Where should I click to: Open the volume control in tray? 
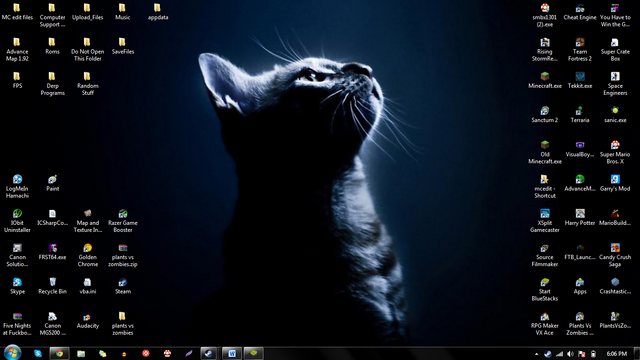[x=570, y=354]
